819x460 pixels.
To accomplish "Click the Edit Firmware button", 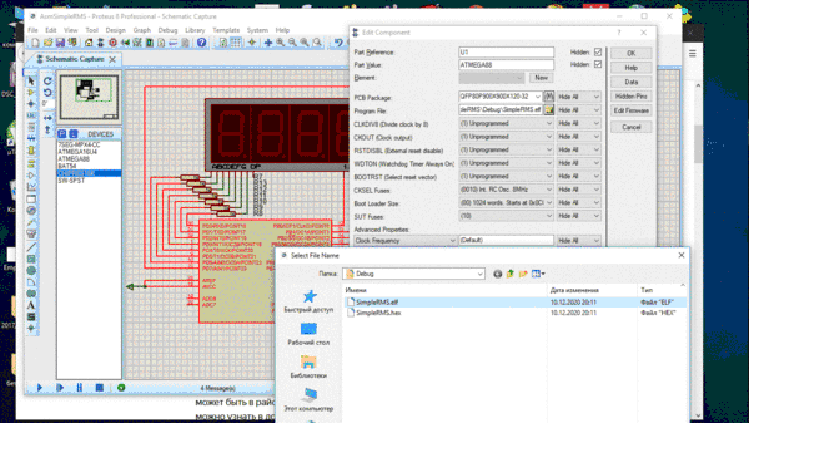I will [631, 111].
